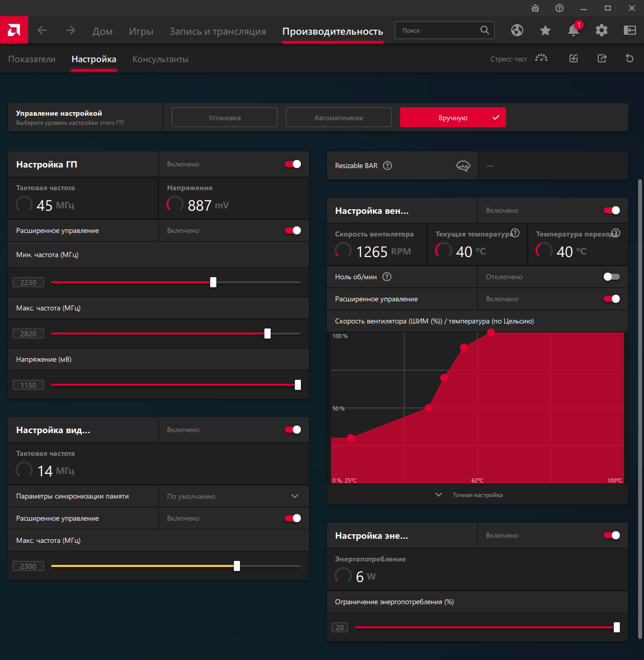Click the Resizable BAR help icon
This screenshot has width=644, height=660.
tap(387, 166)
